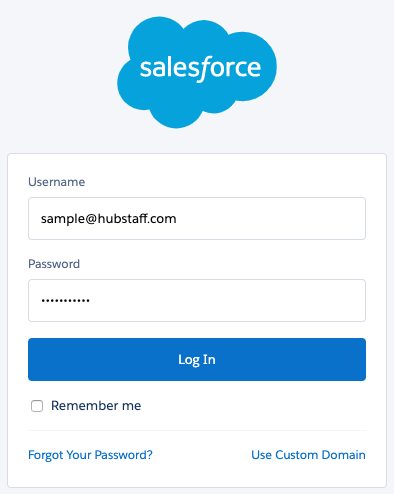The width and height of the screenshot is (394, 494).
Task: Select the small square box beside Remember me
Action: click(37, 406)
